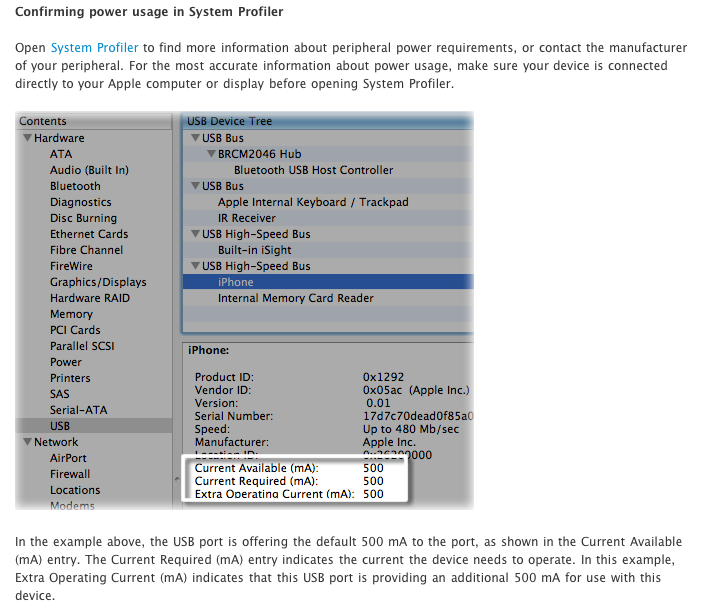This screenshot has width=721, height=608.
Task: Collapse USB High-Speed Bus above Built-in iSight
Action: (x=195, y=234)
